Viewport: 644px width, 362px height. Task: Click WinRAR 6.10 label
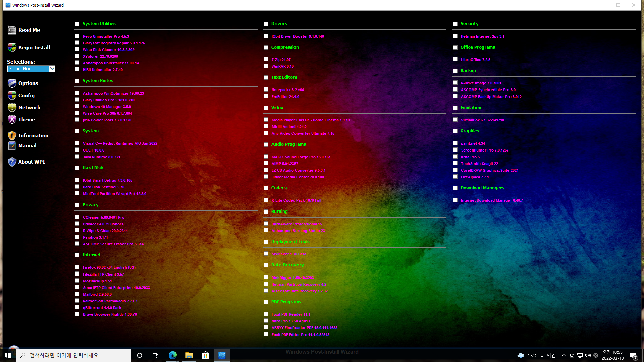point(283,66)
